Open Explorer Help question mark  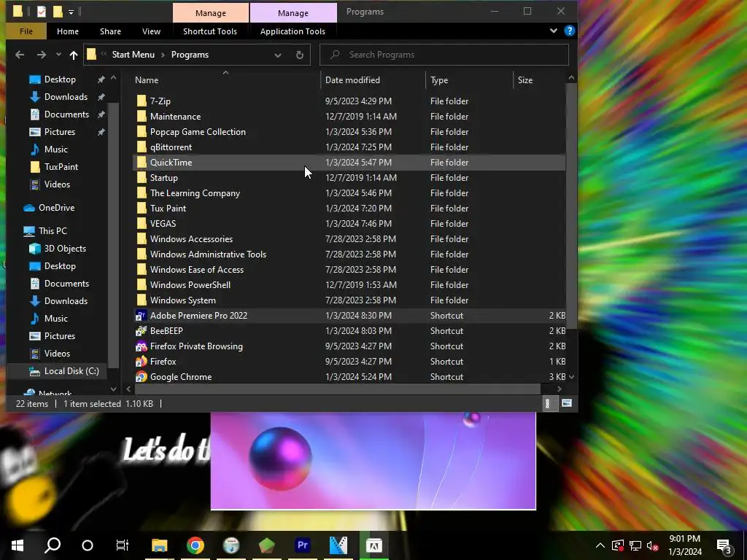(569, 31)
